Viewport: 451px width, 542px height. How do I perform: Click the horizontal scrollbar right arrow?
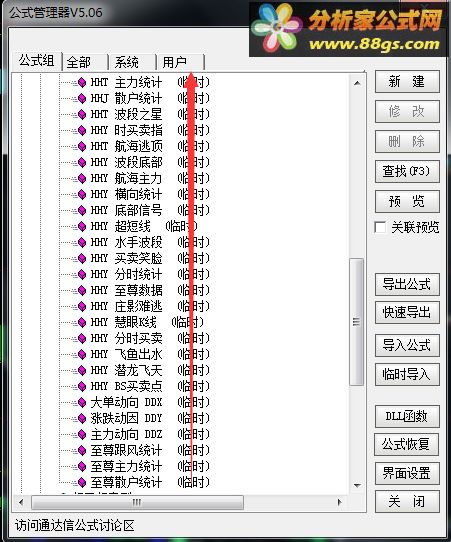click(340, 502)
